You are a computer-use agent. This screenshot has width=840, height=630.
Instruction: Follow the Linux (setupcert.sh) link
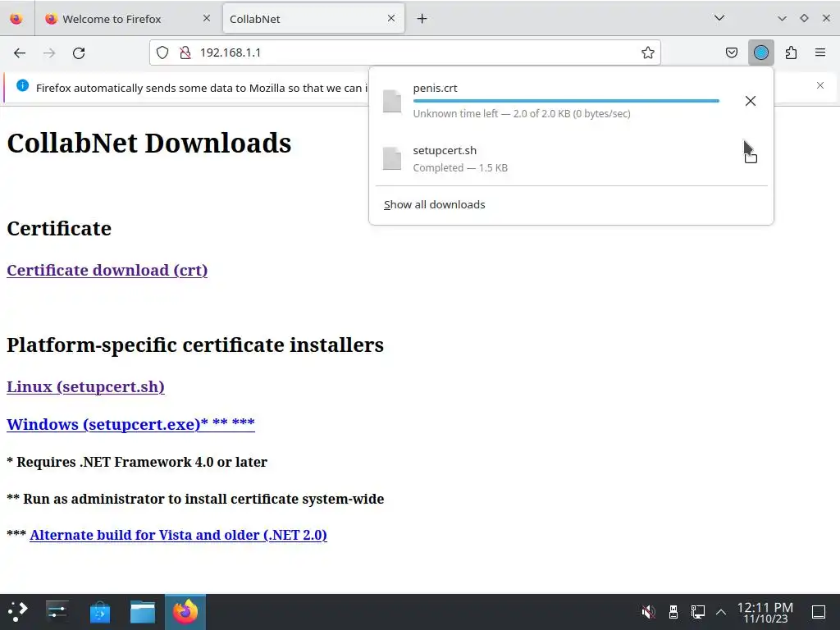(85, 386)
